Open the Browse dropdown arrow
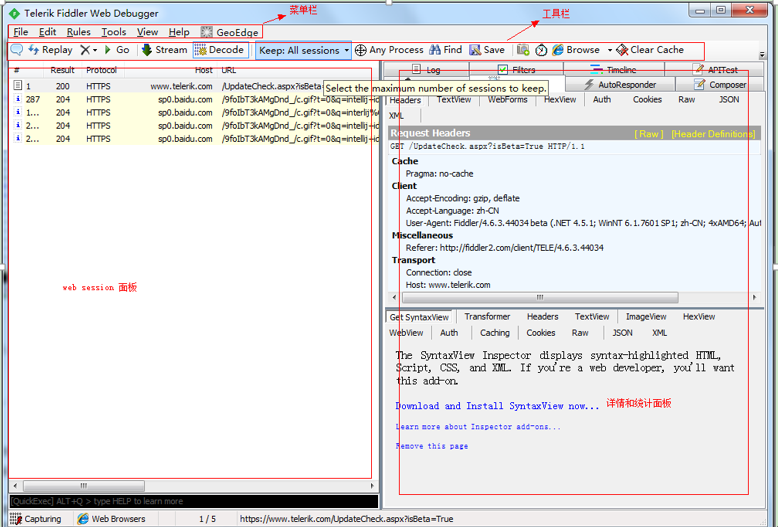 [610, 50]
